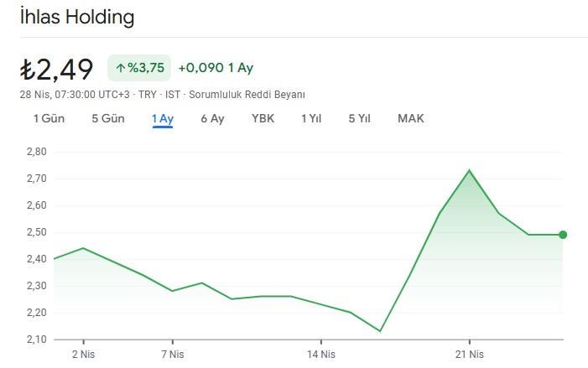
Task: Click the 2,60 y-axis label
Action: pos(37,205)
